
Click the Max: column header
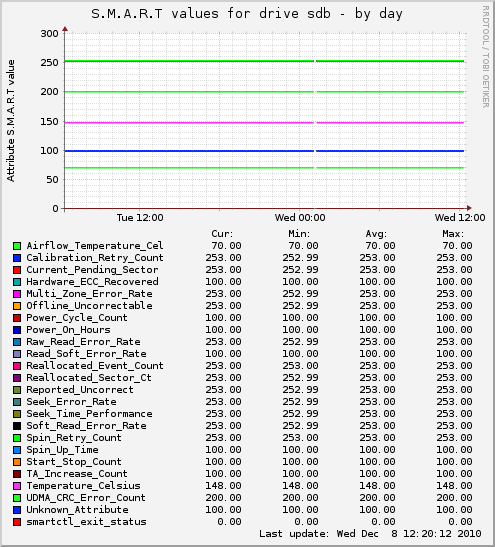point(453,234)
